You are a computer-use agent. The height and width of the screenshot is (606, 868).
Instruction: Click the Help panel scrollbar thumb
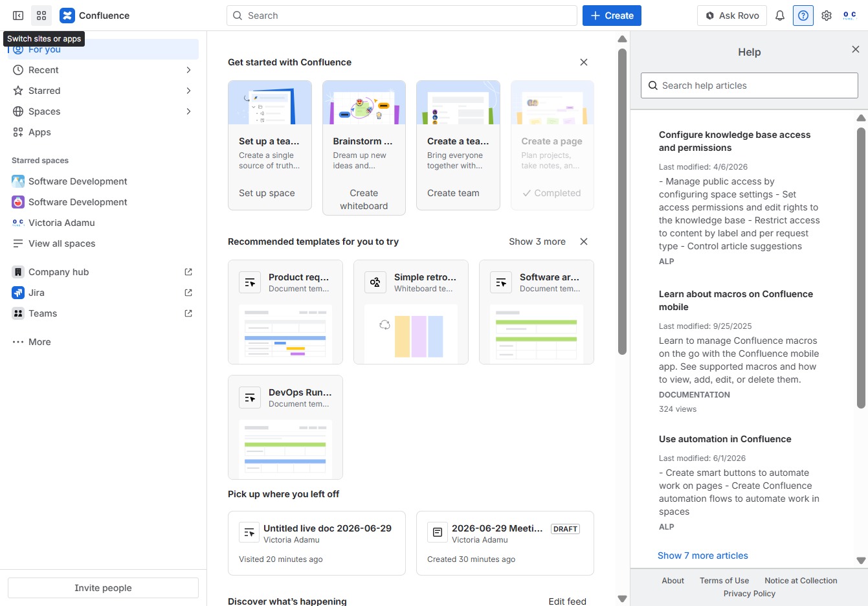coord(861,267)
